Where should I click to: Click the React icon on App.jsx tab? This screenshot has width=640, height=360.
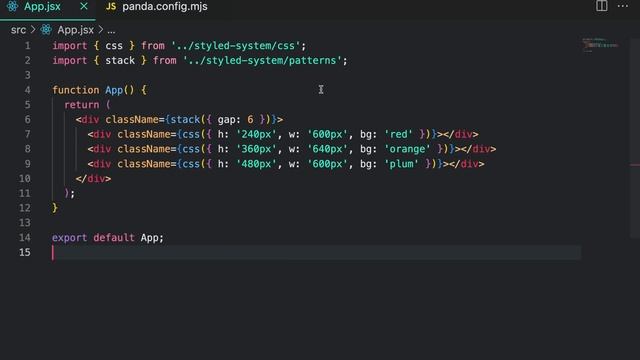(12, 6)
